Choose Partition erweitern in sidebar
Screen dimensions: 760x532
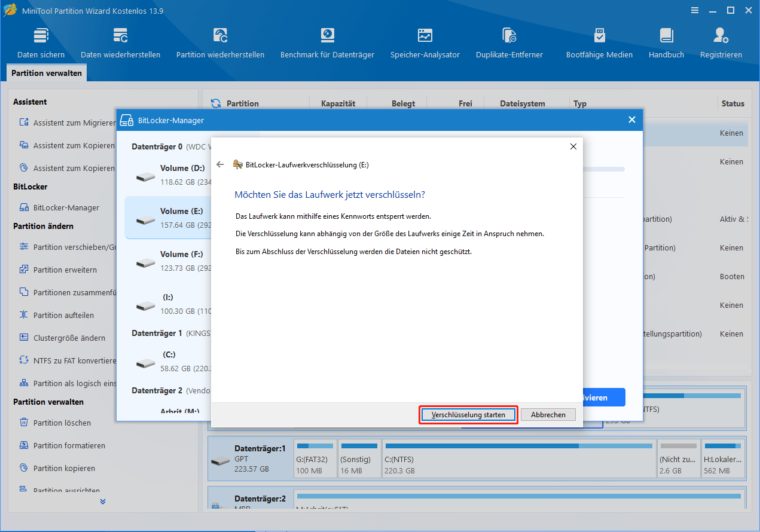pyautogui.click(x=58, y=270)
